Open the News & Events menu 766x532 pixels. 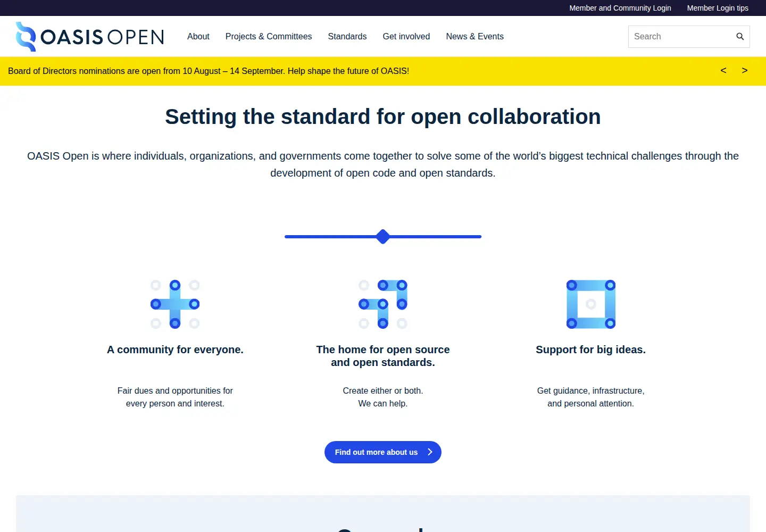475,37
